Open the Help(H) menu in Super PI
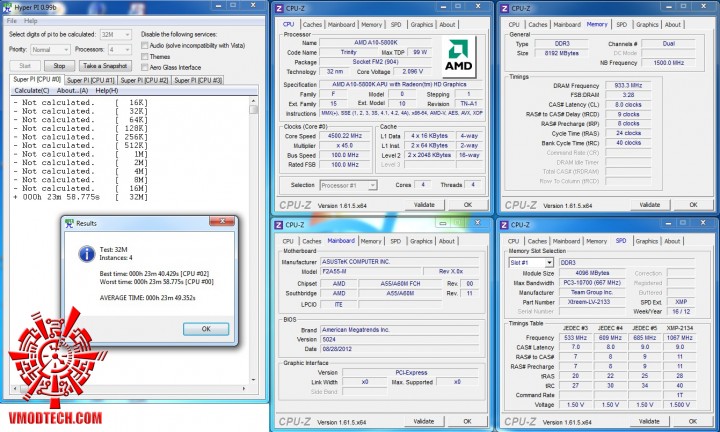The height and width of the screenshot is (432, 720). tap(107, 90)
